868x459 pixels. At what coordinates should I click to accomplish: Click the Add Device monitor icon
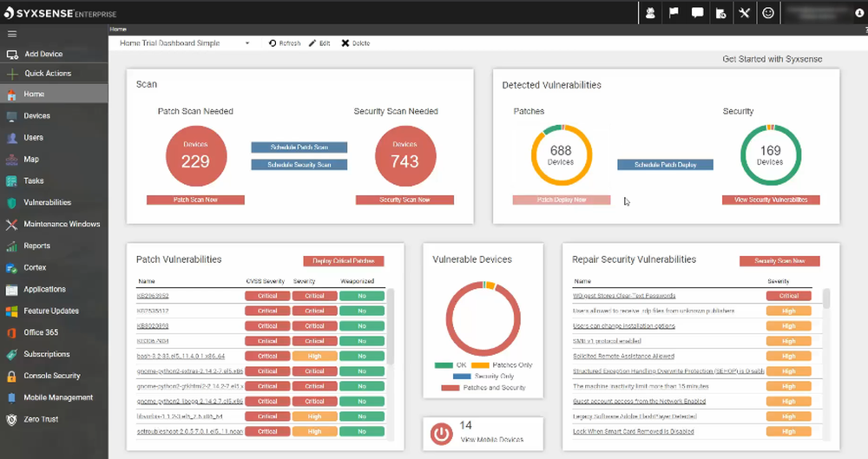click(x=12, y=55)
